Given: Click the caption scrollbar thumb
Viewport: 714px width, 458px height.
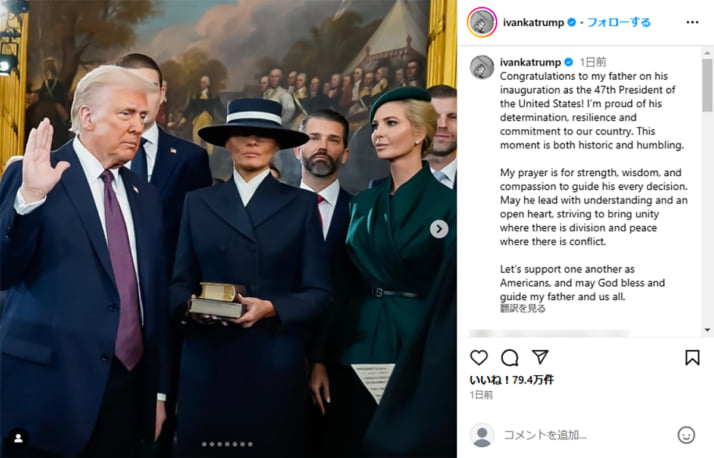Looking at the screenshot, I should (707, 85).
